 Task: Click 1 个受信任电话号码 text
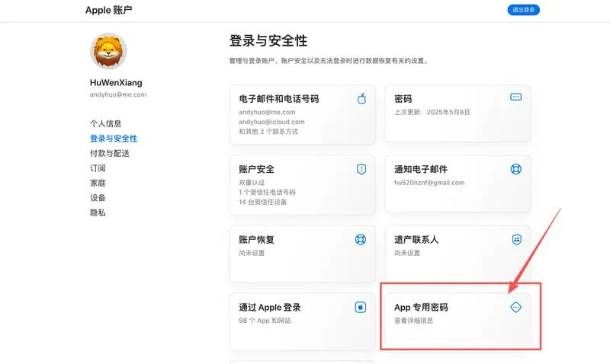click(268, 192)
